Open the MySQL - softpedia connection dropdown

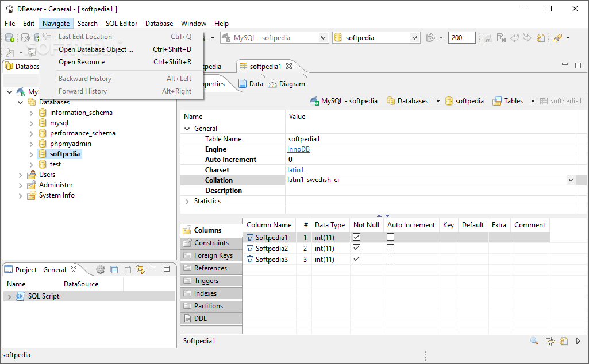pos(323,37)
